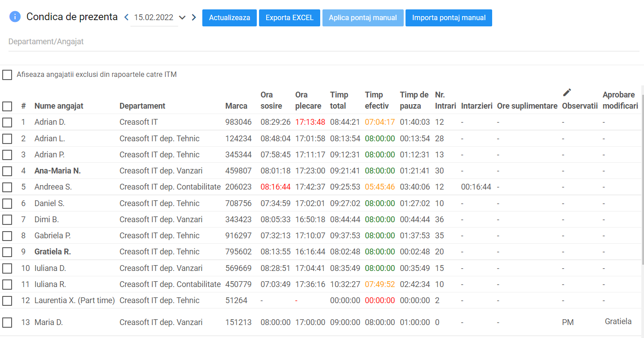This screenshot has width=644, height=338.
Task: Sort by the Departament column header
Action: [142, 106]
